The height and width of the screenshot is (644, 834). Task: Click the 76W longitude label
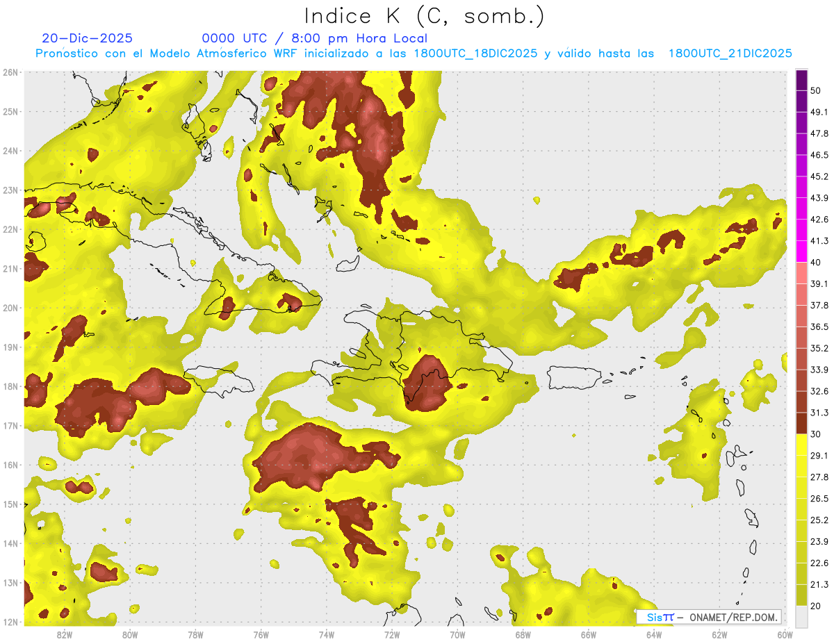click(261, 634)
